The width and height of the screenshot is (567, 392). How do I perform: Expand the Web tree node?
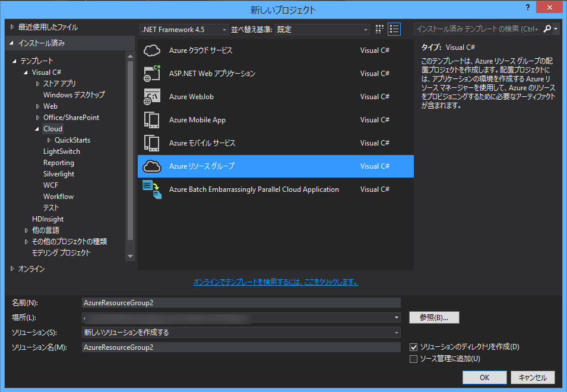[37, 106]
